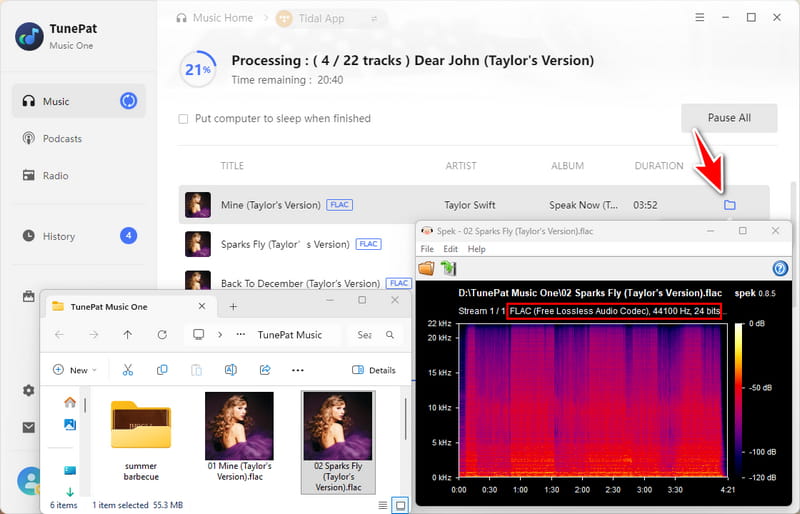Open output folder icon for Mine track
The image size is (800, 514).
click(730, 205)
